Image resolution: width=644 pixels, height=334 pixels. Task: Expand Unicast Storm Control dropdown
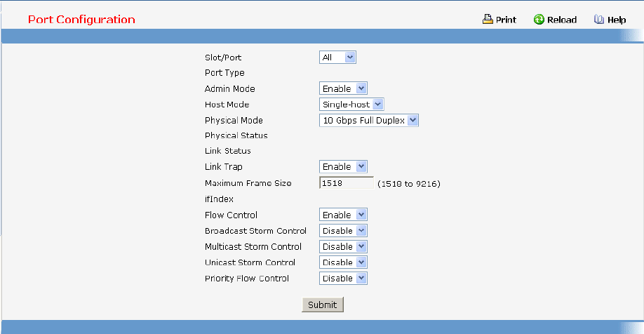(x=343, y=262)
